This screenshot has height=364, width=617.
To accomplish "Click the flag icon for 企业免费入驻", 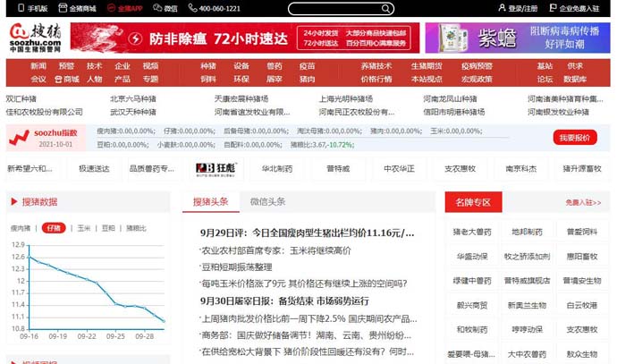I will coord(553,8).
